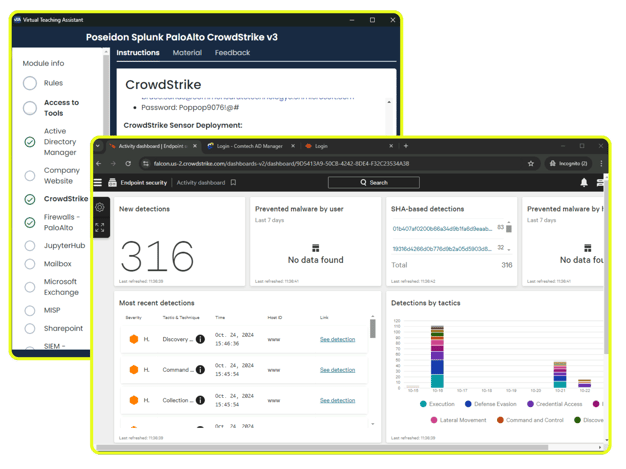Close the Activity dashboard browser tab
Screen dimensions: 626x469
[195, 146]
